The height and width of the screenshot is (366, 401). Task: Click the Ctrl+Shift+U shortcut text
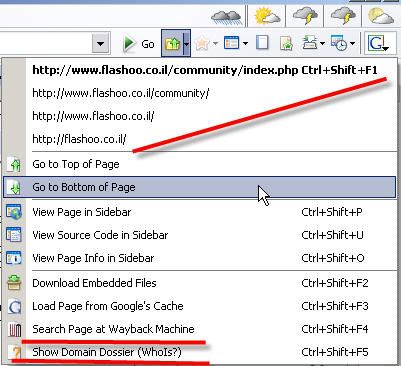[332, 235]
